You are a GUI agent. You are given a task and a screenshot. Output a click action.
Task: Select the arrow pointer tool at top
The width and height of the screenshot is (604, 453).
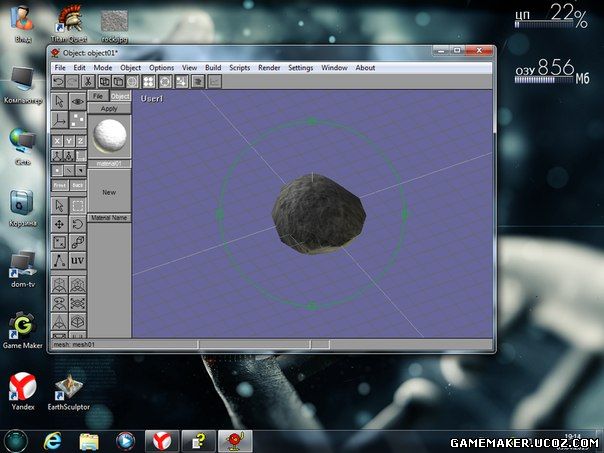(59, 101)
